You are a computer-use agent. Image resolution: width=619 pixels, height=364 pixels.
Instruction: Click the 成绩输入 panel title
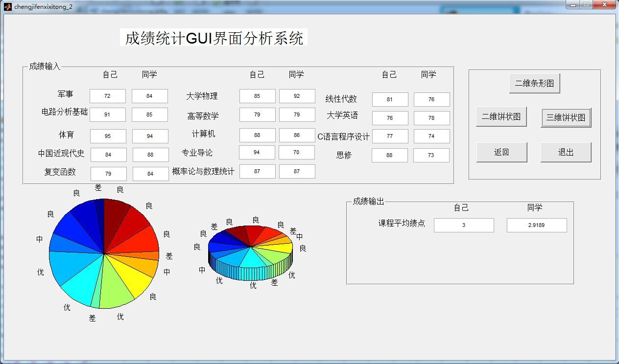tap(45, 67)
